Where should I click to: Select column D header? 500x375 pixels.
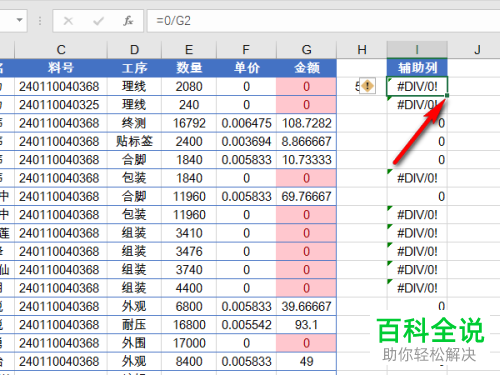coord(134,50)
